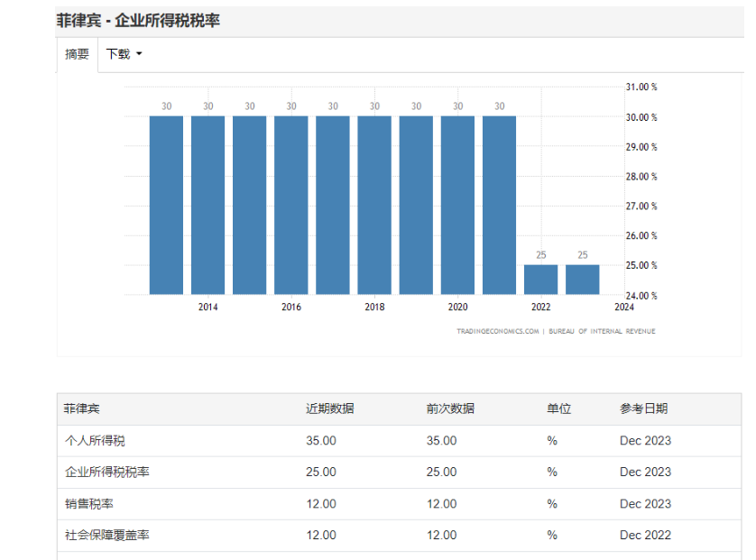Select the 2020 bar in chart

pos(457,205)
